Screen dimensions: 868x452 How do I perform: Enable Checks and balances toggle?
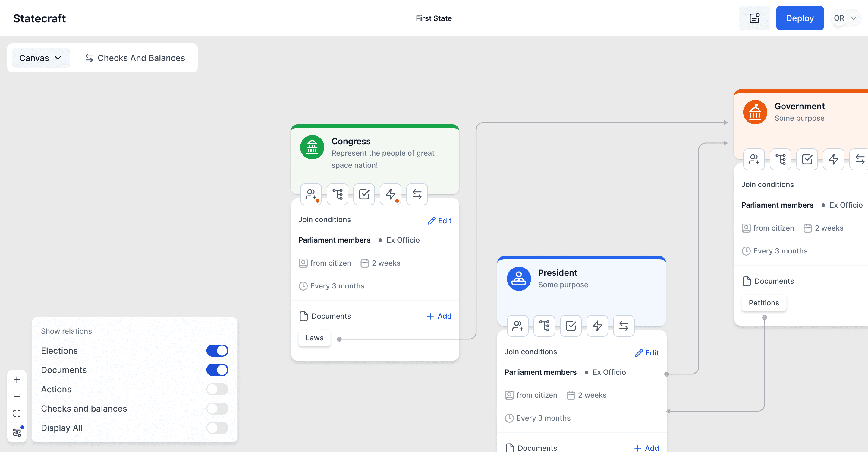[x=217, y=409]
